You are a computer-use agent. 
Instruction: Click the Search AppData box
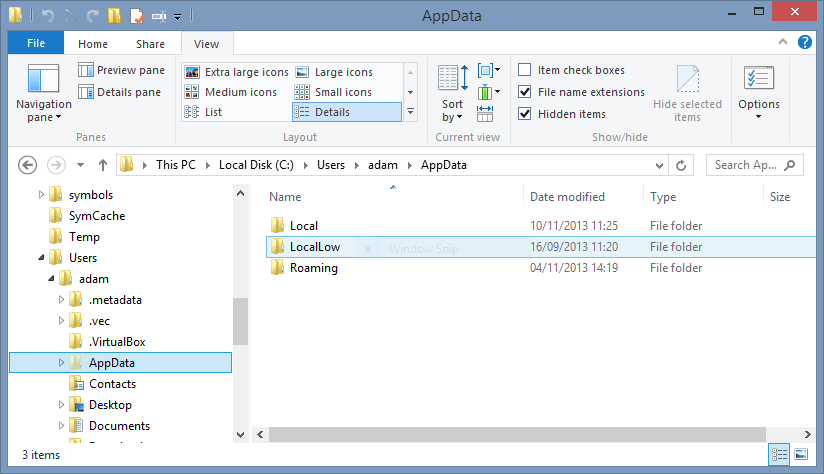(745, 165)
